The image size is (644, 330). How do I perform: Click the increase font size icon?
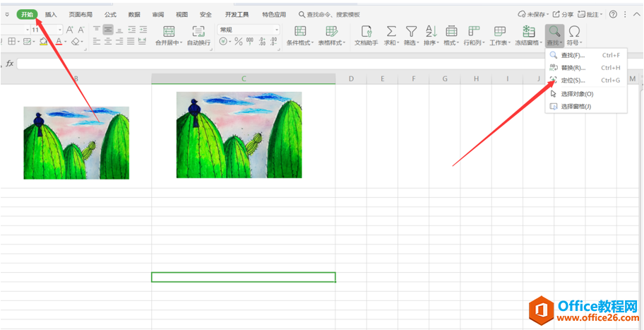(x=70, y=30)
